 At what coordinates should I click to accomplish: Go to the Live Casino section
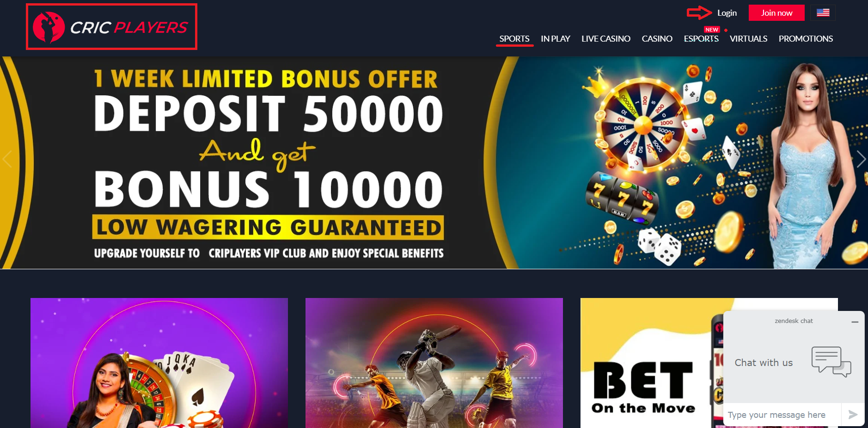606,39
